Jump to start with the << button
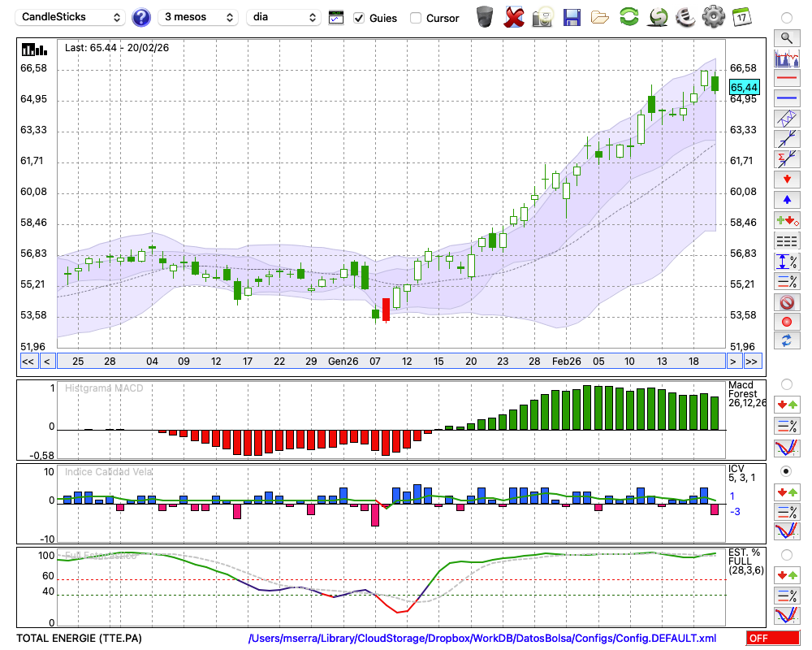Image resolution: width=812 pixels, height=650 pixels. [x=28, y=362]
